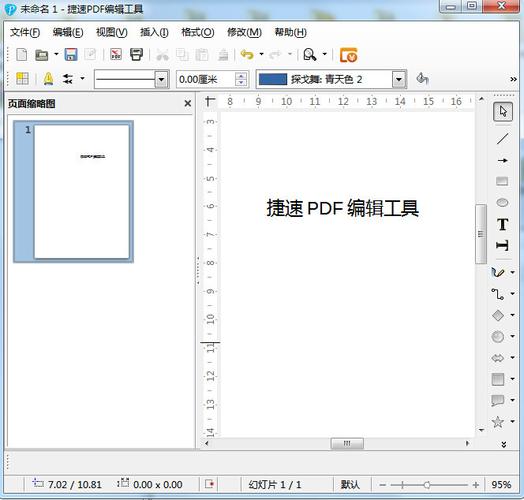The height and width of the screenshot is (500, 524).
Task: Select the vertical text tool
Action: (x=502, y=246)
